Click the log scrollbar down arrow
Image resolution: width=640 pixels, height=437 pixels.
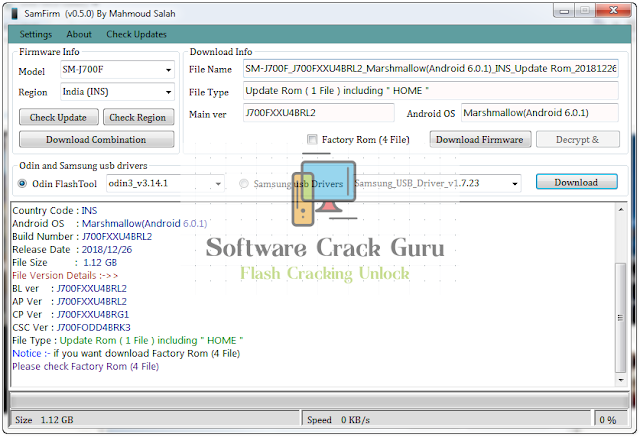[x=621, y=380]
